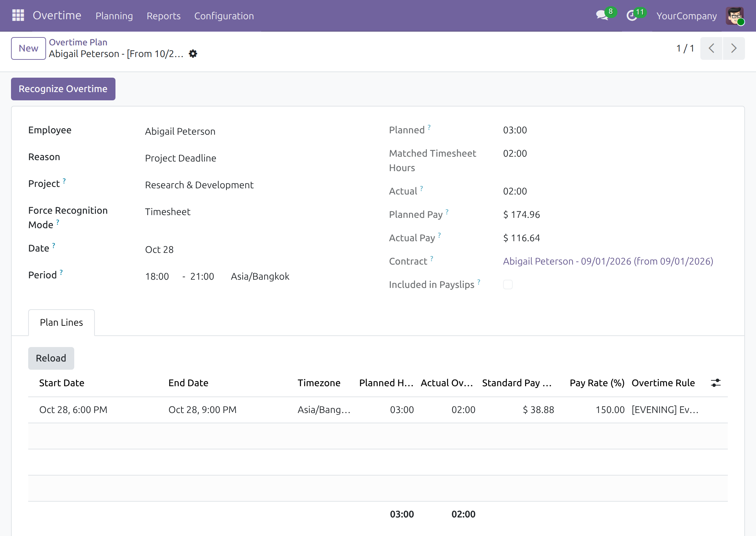Show help tooltip for Actual Pay
The height and width of the screenshot is (536, 756).
pos(440,235)
